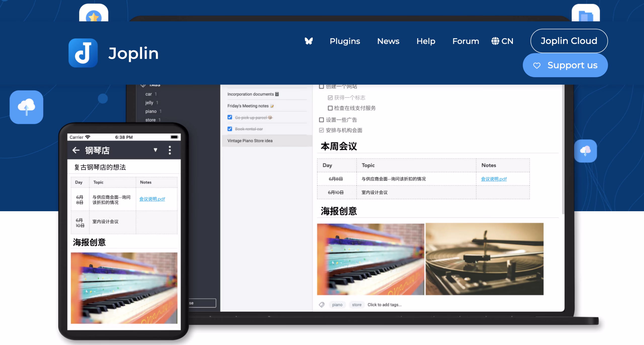
Task: Click the globe language icon
Action: click(495, 41)
